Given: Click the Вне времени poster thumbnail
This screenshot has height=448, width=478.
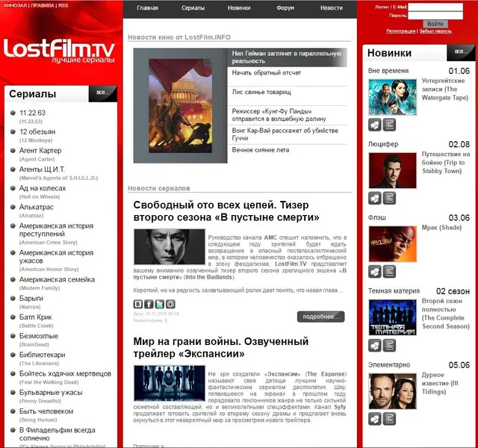Looking at the screenshot, I should [x=392, y=97].
